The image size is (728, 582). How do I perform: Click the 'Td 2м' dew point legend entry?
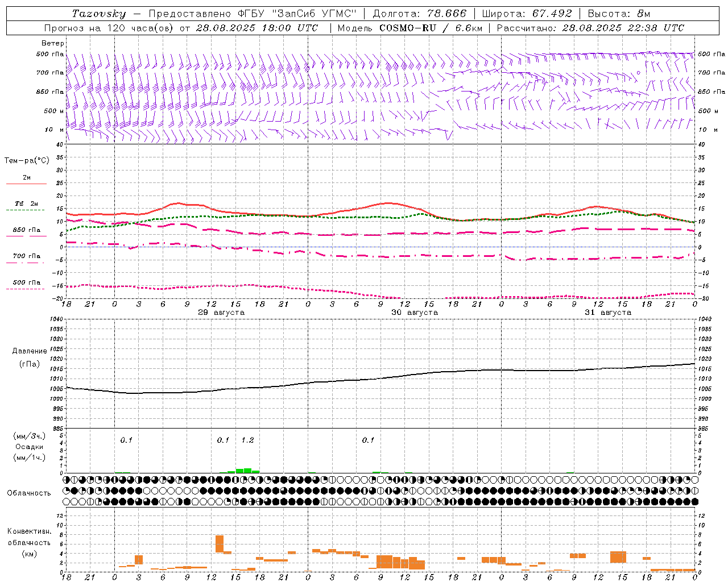point(27,203)
